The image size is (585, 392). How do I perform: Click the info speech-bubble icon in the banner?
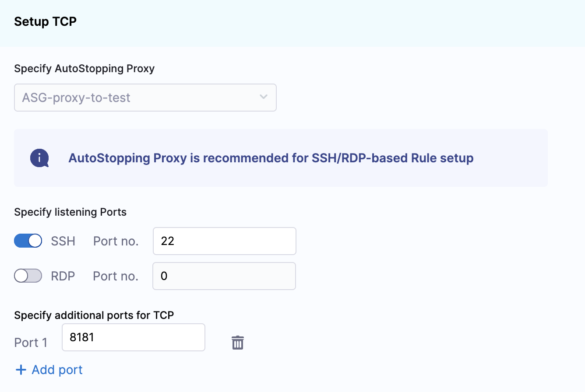click(39, 158)
